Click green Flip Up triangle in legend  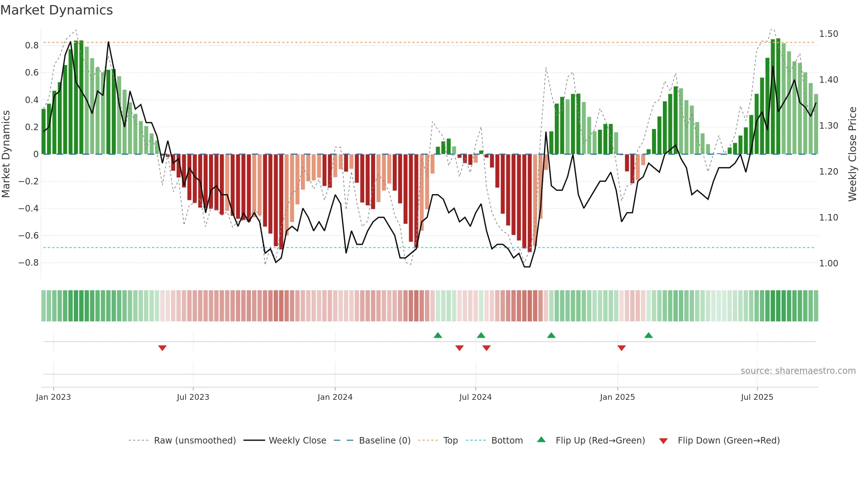tap(541, 440)
